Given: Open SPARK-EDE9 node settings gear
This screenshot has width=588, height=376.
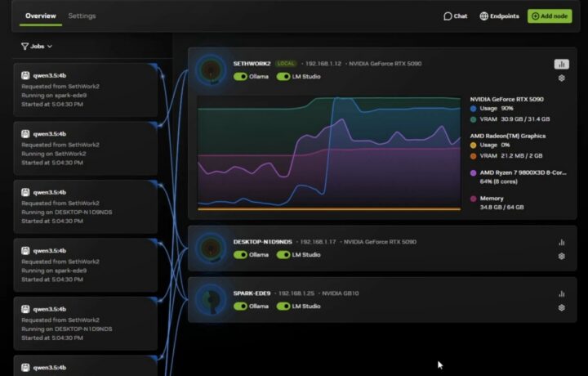Looking at the screenshot, I should pyautogui.click(x=561, y=307).
